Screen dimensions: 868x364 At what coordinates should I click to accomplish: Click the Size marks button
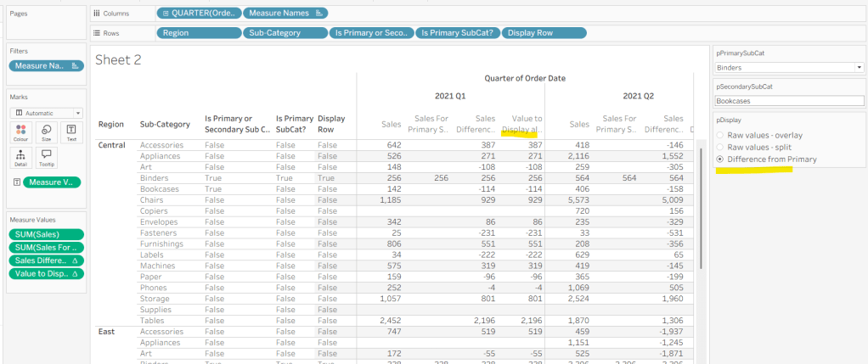(46, 132)
